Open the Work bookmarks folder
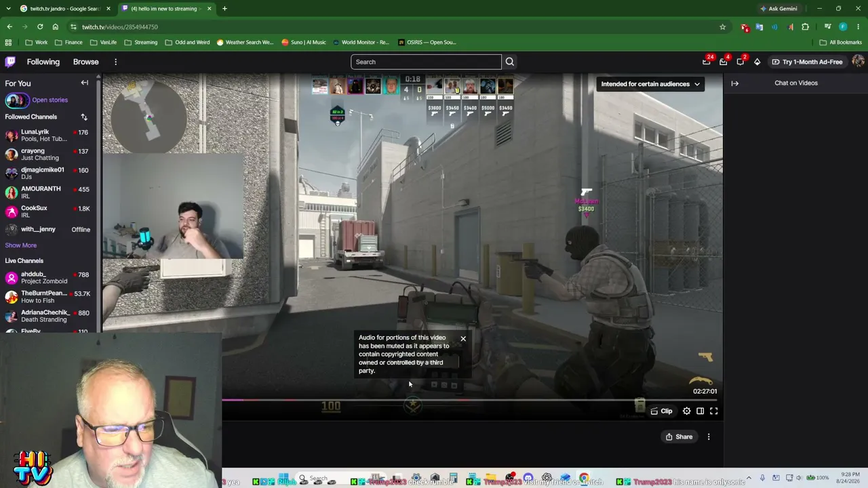The height and width of the screenshot is (488, 868). pos(37,42)
